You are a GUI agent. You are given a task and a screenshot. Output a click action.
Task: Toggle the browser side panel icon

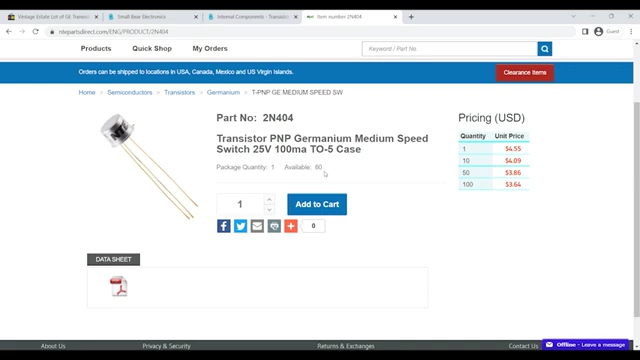pyautogui.click(x=585, y=31)
